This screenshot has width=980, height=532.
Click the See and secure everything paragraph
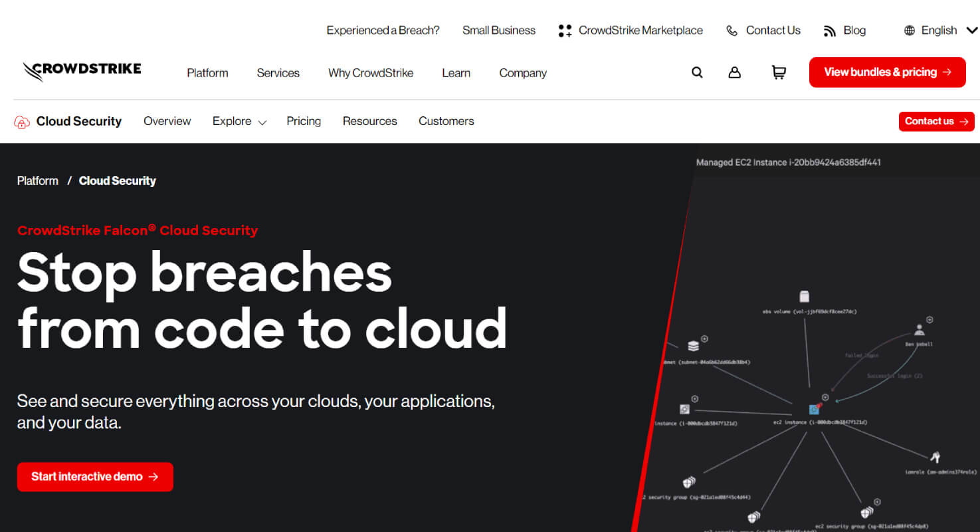coord(256,412)
